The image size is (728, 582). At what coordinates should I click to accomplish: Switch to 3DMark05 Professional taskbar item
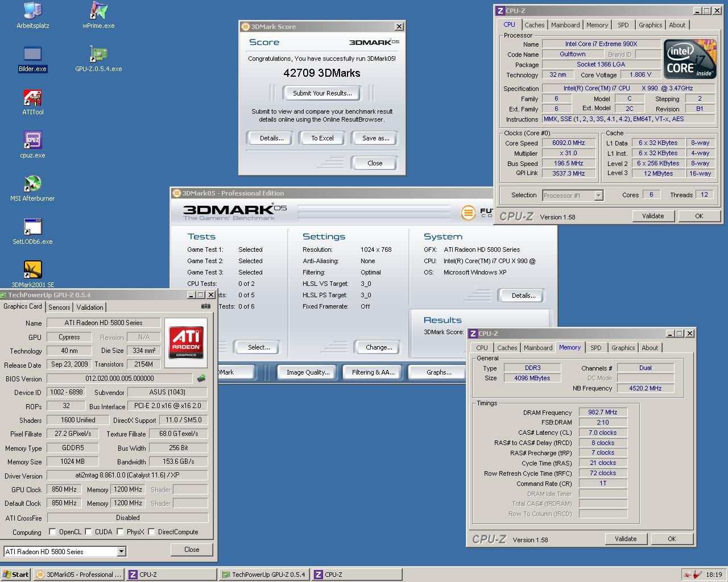click(78, 574)
